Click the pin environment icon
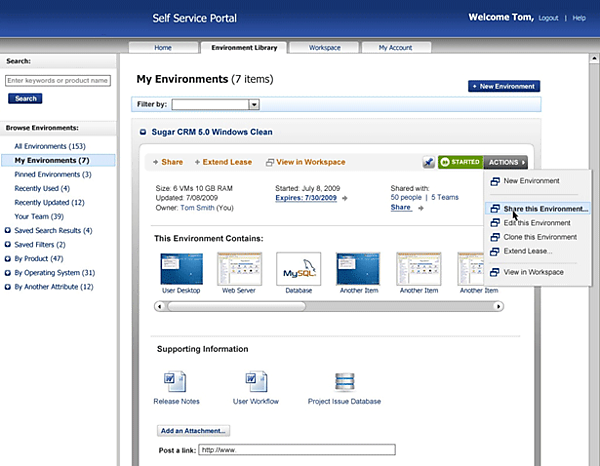 (x=429, y=162)
